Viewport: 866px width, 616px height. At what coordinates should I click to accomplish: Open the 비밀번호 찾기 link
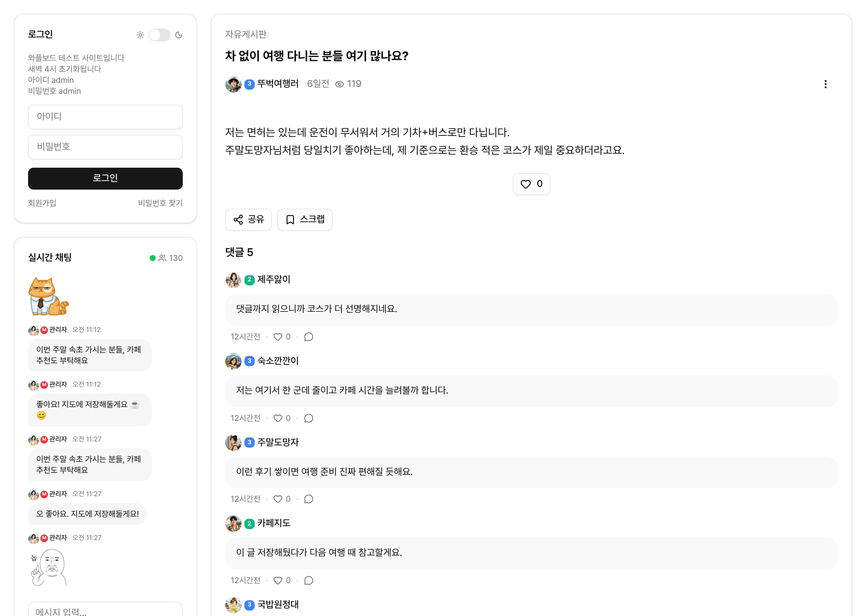pos(160,203)
